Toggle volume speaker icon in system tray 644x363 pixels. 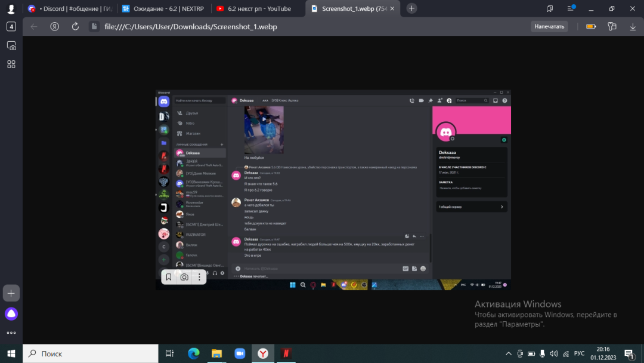[555, 353]
